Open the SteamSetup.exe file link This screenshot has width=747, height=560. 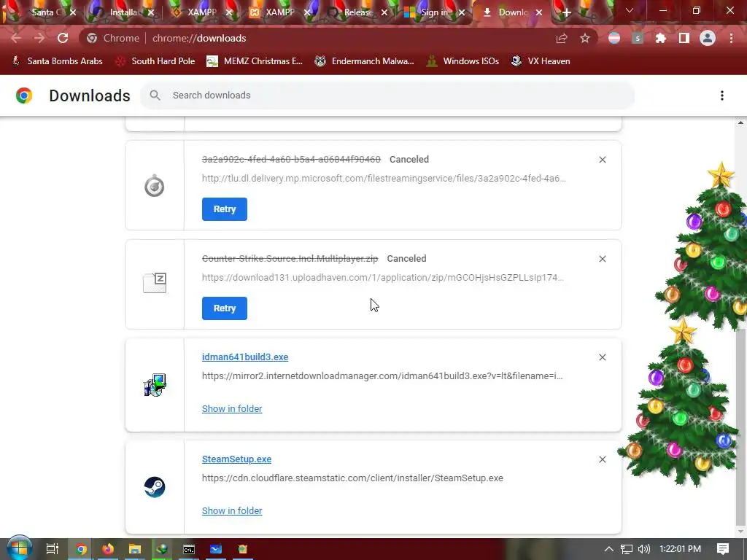(237, 459)
